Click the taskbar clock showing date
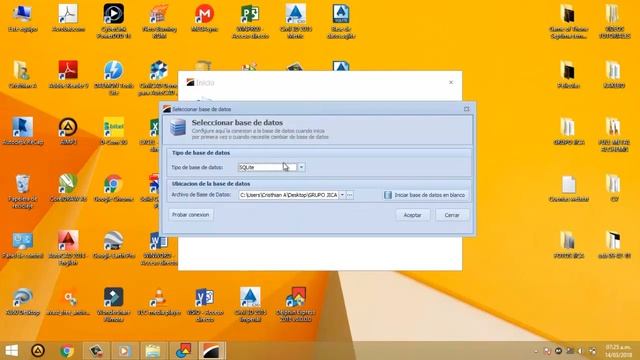The image size is (640, 360). pos(618,351)
